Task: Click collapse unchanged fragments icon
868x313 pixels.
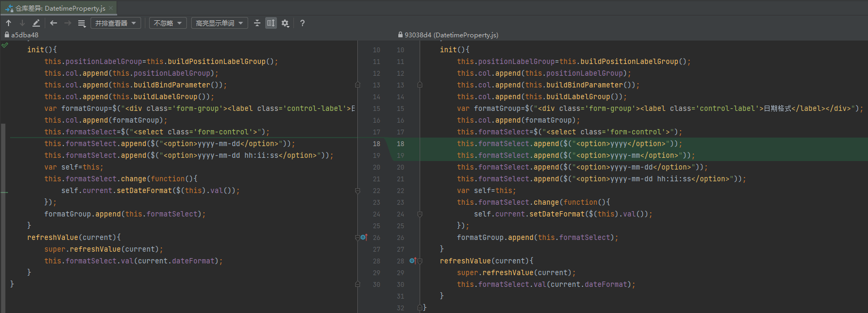Action: 257,23
